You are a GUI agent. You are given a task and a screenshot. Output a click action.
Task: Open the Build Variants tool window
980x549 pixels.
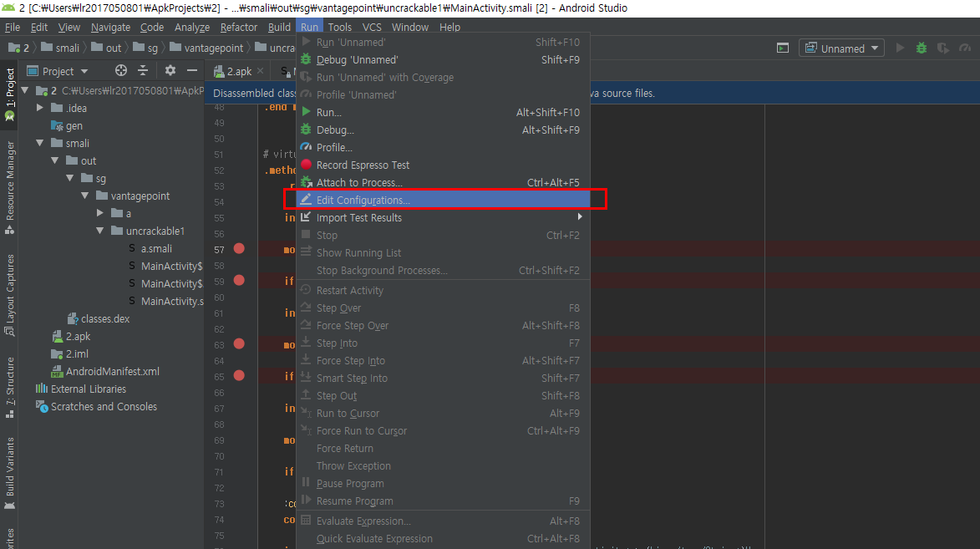tap(9, 473)
